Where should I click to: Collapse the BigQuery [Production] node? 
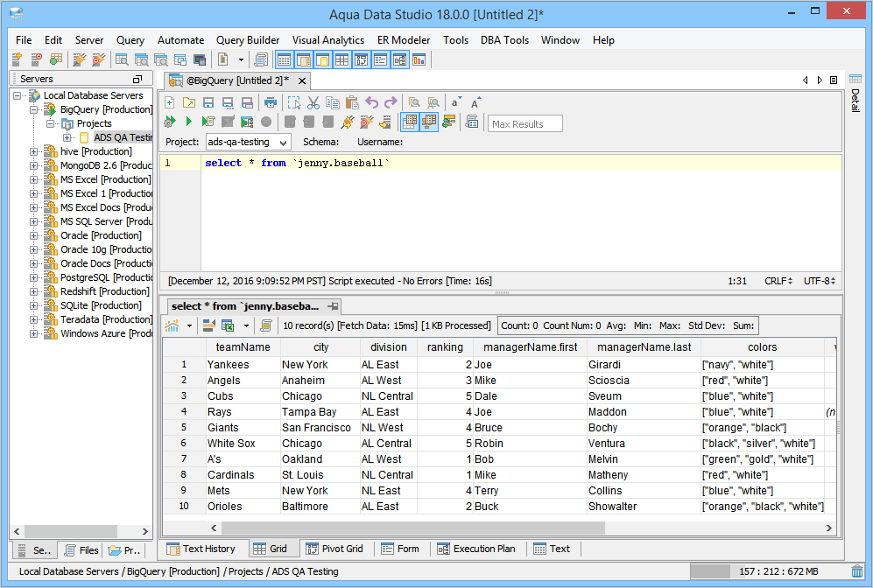click(34, 109)
